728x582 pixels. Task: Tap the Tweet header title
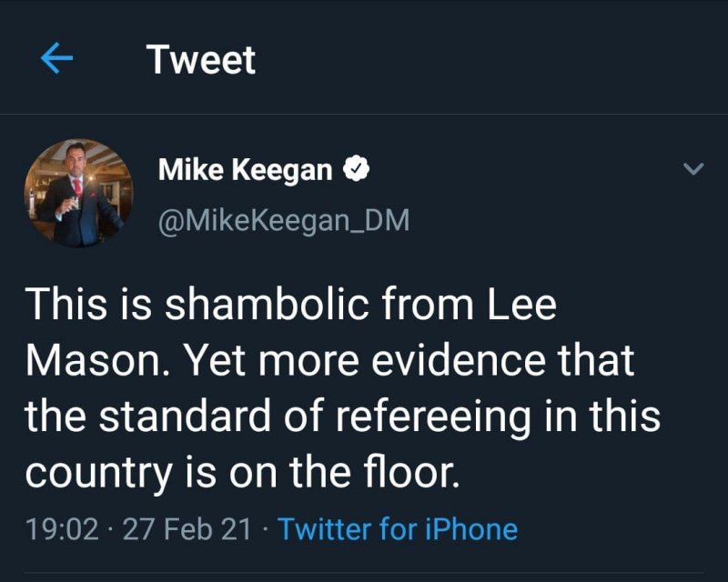tap(201, 60)
